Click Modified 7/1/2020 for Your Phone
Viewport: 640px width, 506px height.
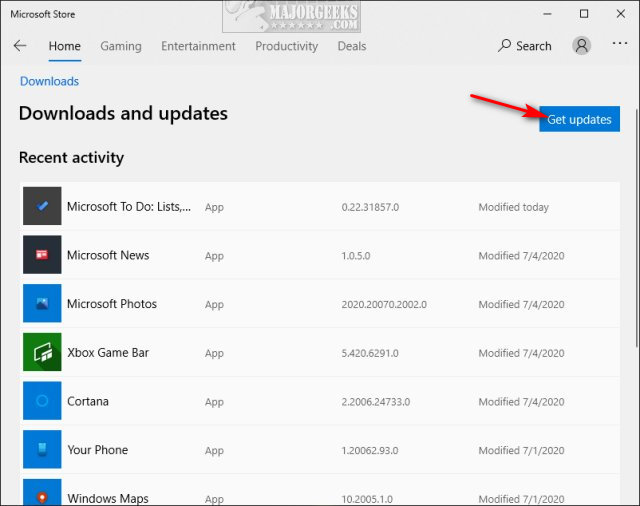521,451
